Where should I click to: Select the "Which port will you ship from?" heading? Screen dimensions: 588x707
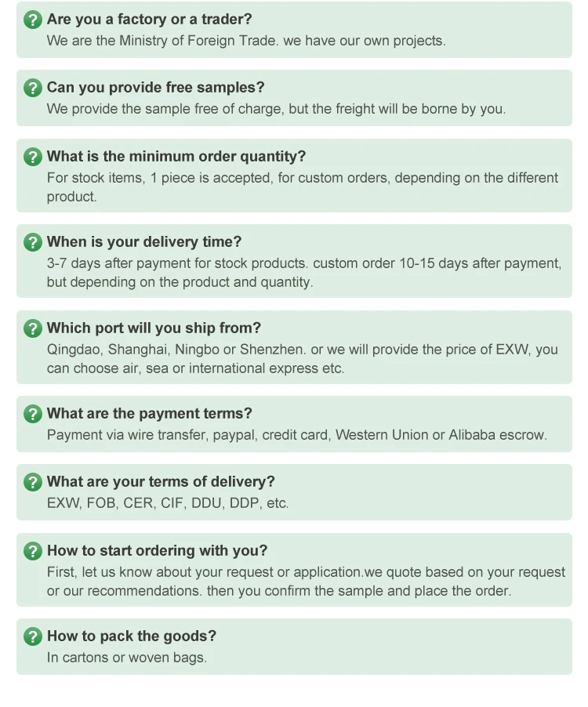[154, 328]
